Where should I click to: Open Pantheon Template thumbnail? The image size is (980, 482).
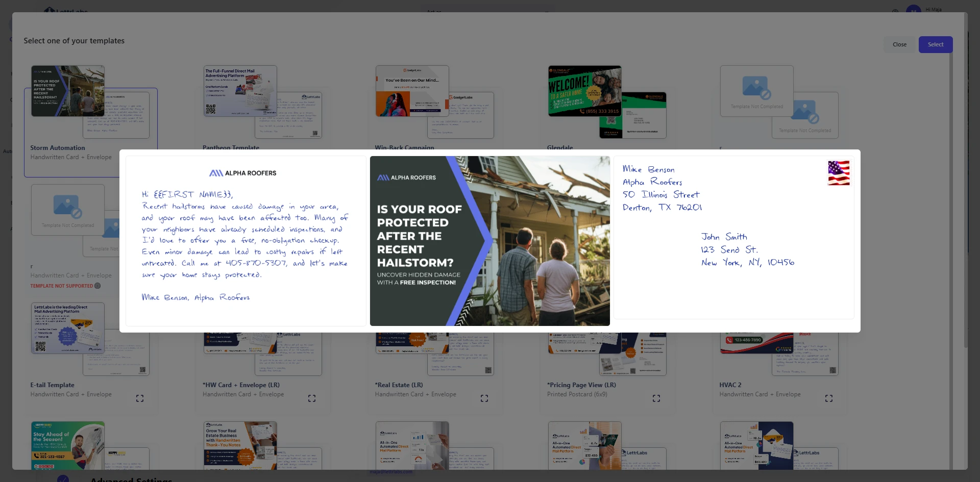pyautogui.click(x=240, y=91)
